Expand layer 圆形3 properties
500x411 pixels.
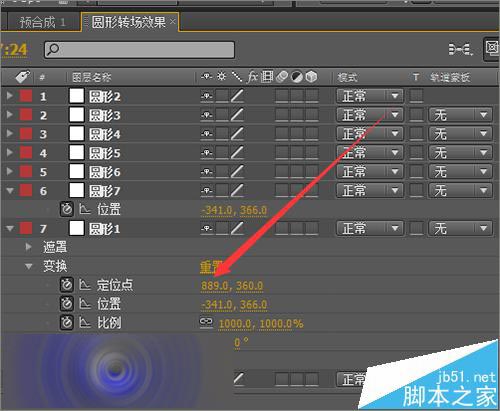pos(10,115)
